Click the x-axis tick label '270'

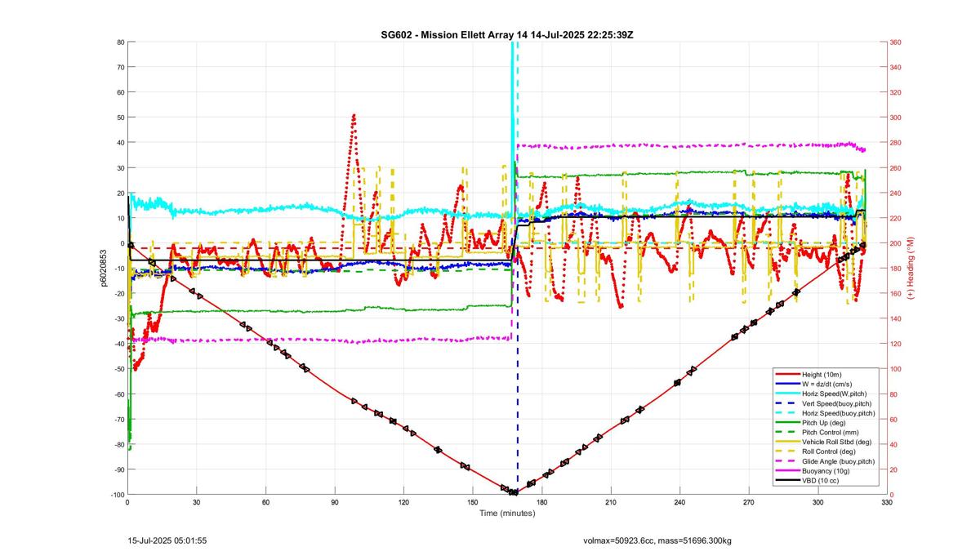749,502
